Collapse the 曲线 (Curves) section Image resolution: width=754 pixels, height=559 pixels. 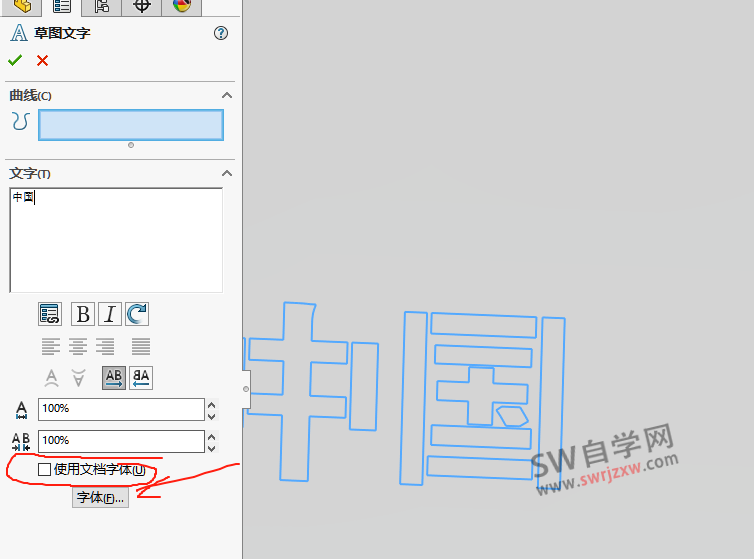click(227, 95)
